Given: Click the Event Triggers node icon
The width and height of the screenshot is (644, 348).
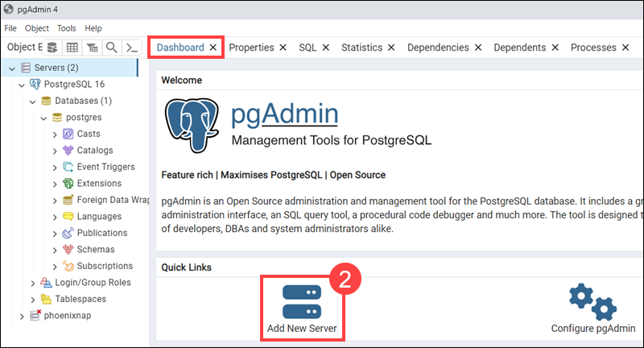Looking at the screenshot, I should [x=68, y=167].
